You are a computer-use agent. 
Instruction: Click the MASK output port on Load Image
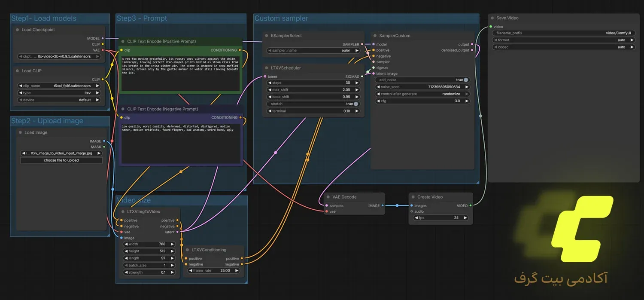point(104,147)
